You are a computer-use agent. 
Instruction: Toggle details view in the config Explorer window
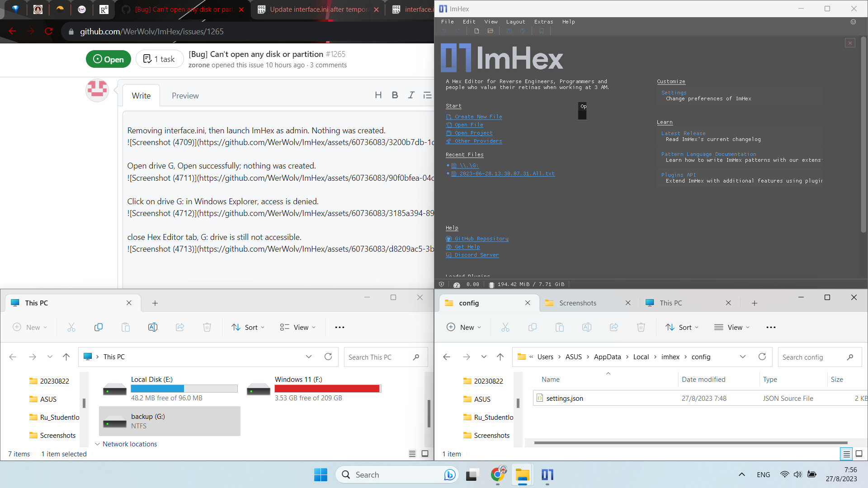pos(846,454)
